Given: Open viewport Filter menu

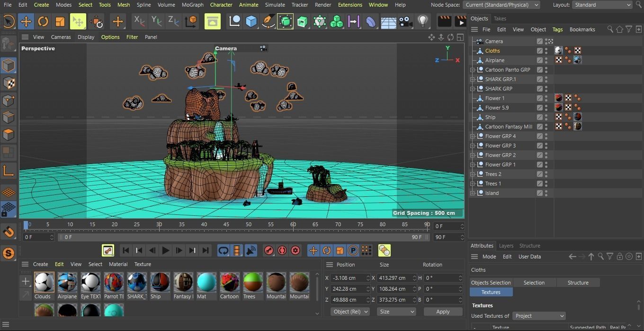Looking at the screenshot, I should coord(132,37).
